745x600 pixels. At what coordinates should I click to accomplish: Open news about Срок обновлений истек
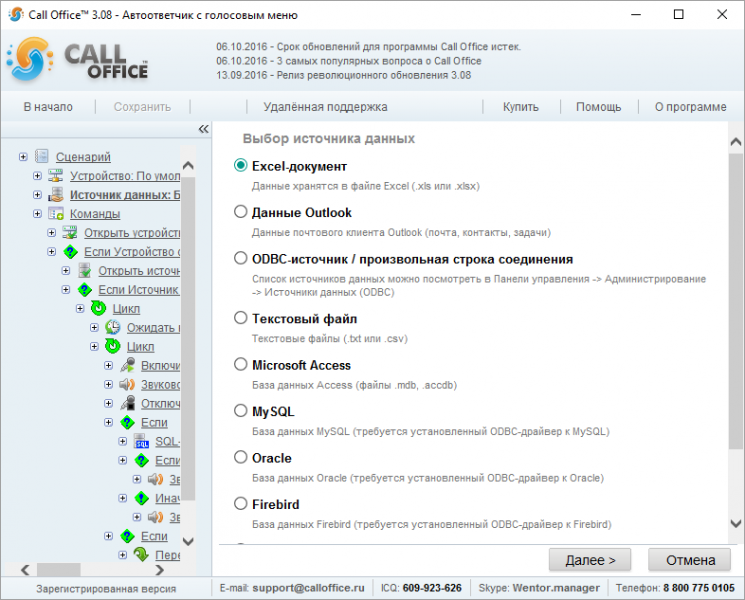(x=369, y=47)
